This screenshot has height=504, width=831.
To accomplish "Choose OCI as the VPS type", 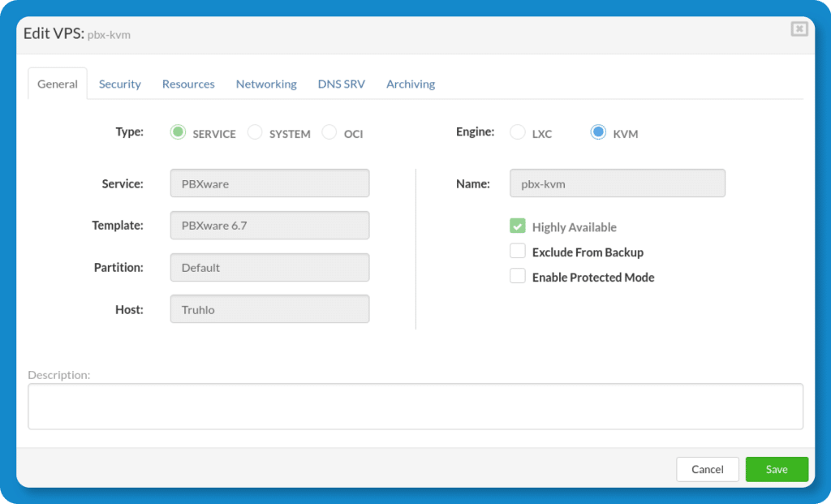I will point(329,132).
